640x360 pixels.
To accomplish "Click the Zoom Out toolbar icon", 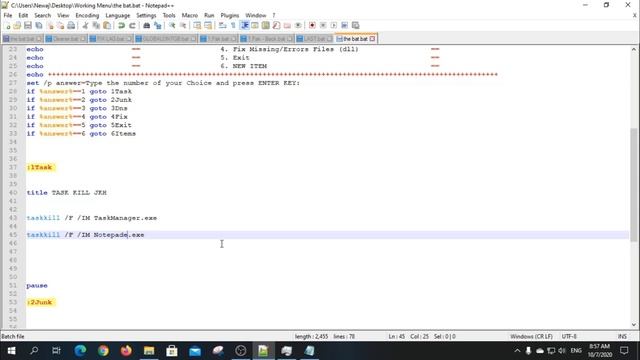I will [183, 25].
